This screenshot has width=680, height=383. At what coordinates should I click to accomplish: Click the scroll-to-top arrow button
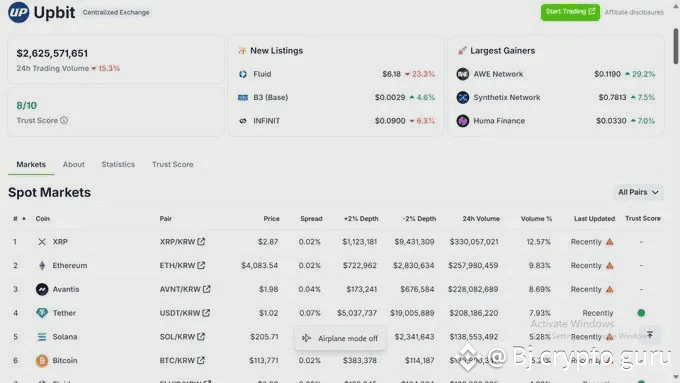click(x=650, y=334)
